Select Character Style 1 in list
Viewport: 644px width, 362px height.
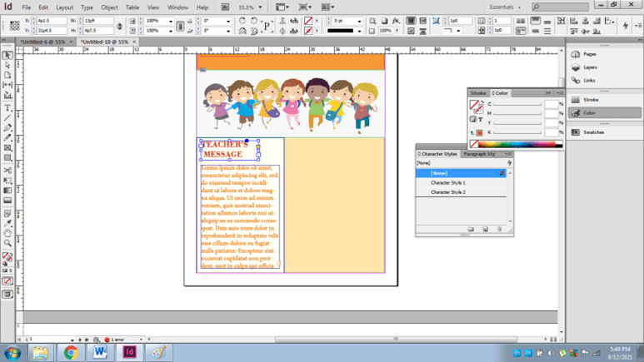tap(448, 183)
